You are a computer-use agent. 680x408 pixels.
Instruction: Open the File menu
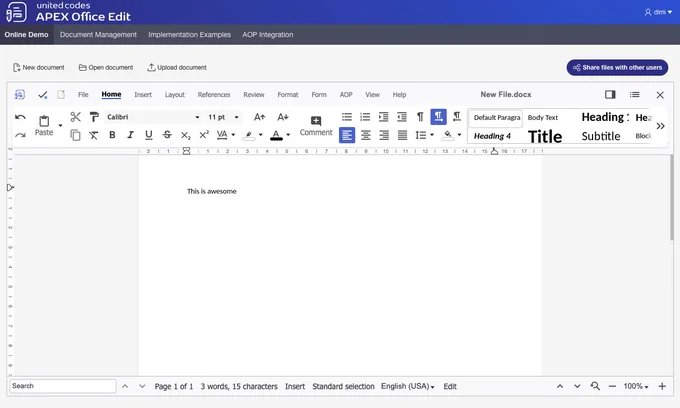pos(83,95)
